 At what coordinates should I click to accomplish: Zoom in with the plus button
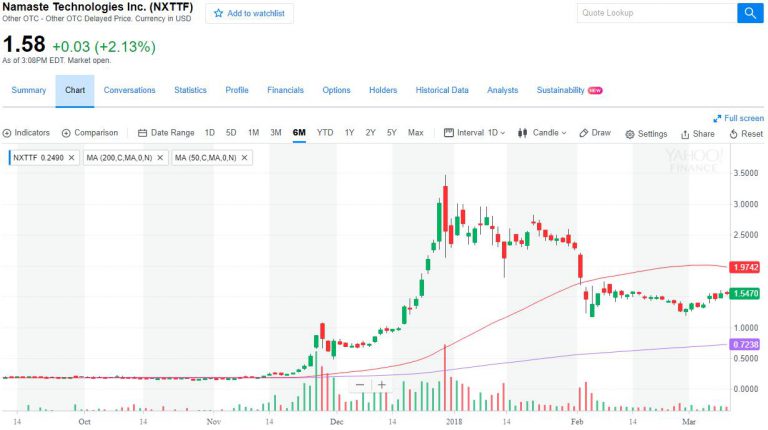click(x=381, y=385)
